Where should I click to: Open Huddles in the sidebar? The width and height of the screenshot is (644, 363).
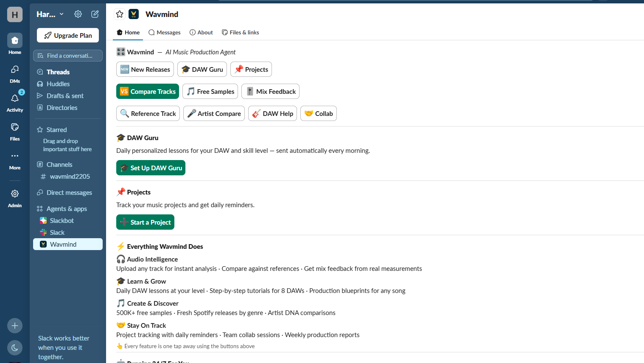pyautogui.click(x=68, y=84)
